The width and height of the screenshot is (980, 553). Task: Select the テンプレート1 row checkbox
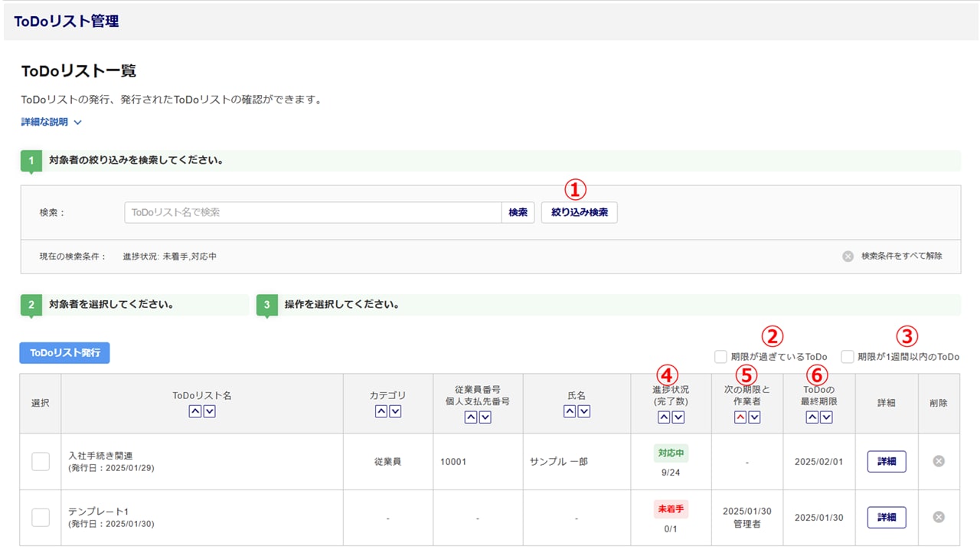click(41, 517)
